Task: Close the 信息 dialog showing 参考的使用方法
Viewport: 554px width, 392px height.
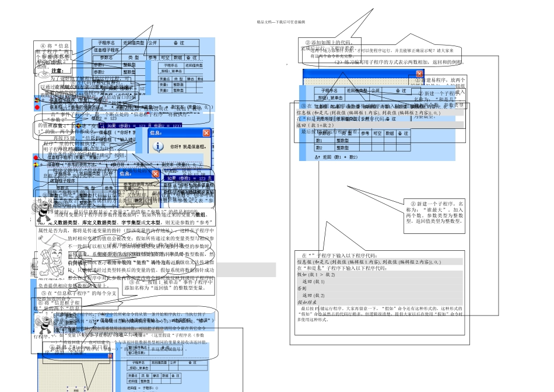Action: coord(156,174)
